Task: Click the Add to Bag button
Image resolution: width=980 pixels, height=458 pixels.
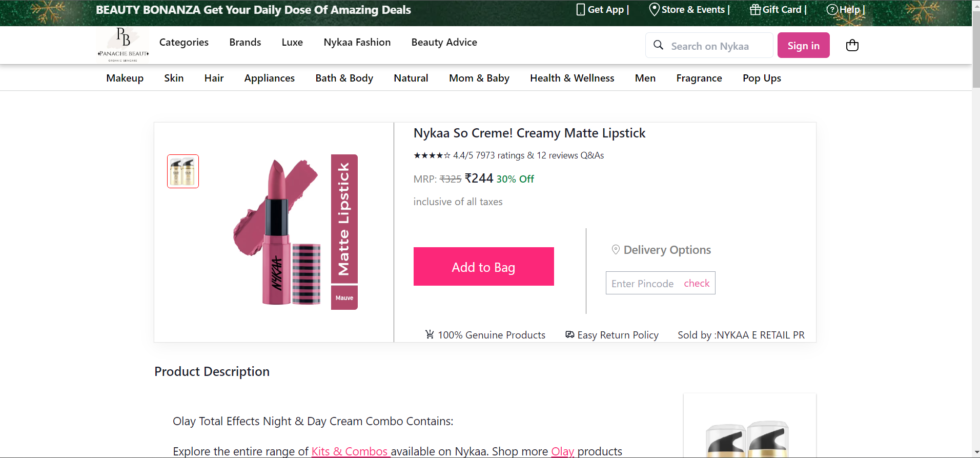Action: 484,267
